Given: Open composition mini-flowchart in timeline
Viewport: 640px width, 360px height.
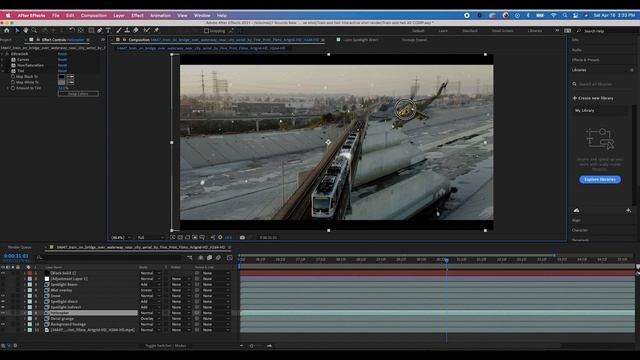Looking at the screenshot, I should pos(189,258).
